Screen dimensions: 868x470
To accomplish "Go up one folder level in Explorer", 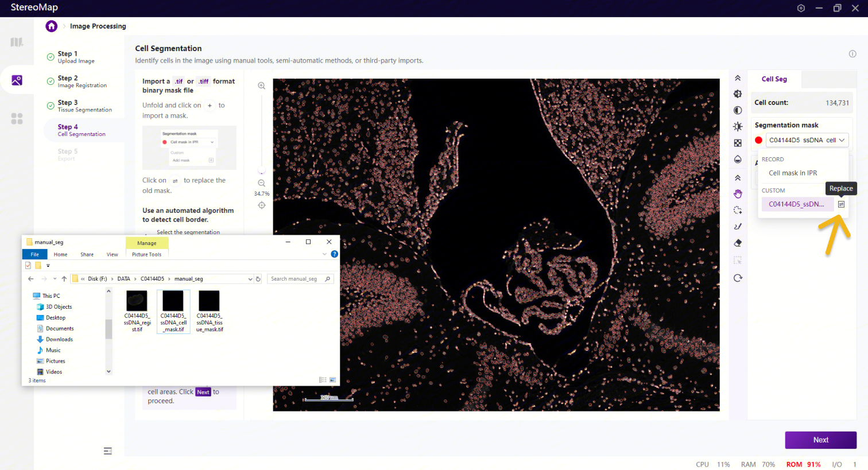I will click(64, 279).
